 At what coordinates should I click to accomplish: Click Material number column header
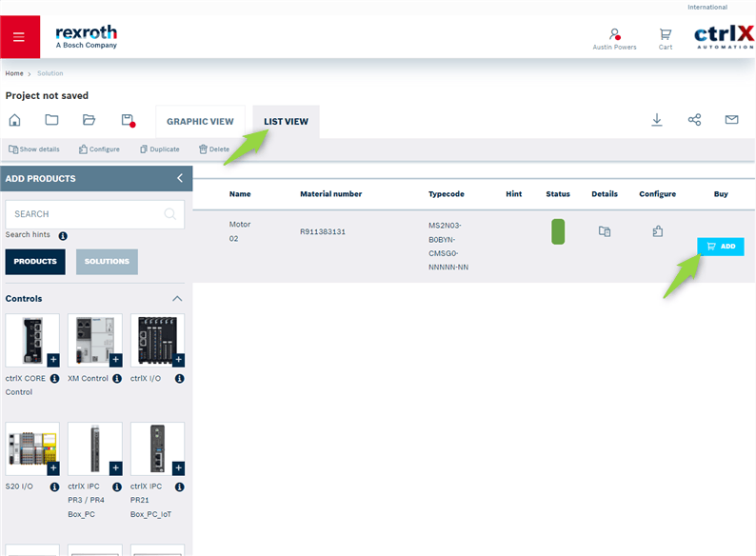click(330, 194)
